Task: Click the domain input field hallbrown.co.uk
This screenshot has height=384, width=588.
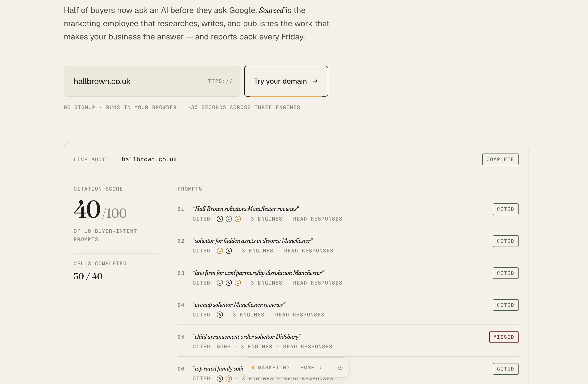Action: [x=152, y=81]
